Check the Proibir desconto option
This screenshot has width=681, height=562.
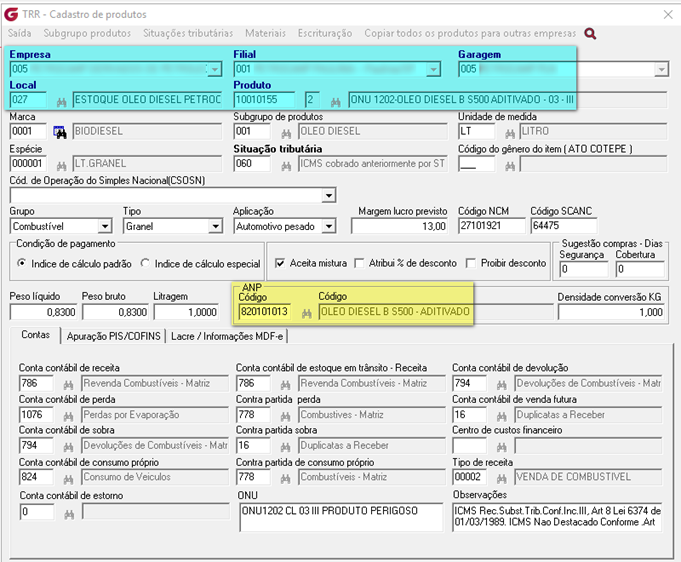pyautogui.click(x=471, y=263)
